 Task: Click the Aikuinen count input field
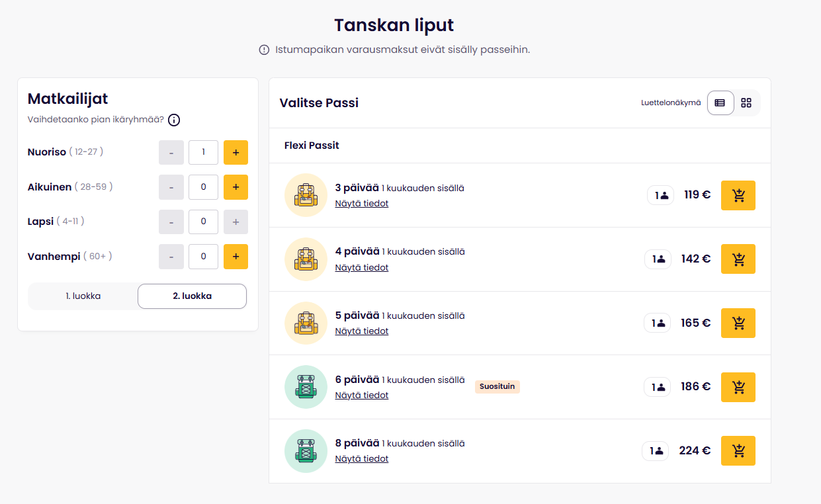[x=203, y=187]
